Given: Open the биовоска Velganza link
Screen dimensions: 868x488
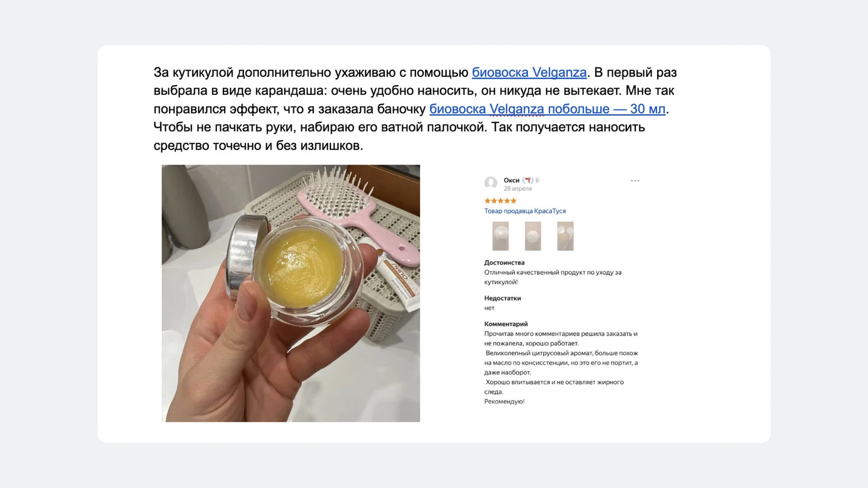Looking at the screenshot, I should click(x=529, y=72).
